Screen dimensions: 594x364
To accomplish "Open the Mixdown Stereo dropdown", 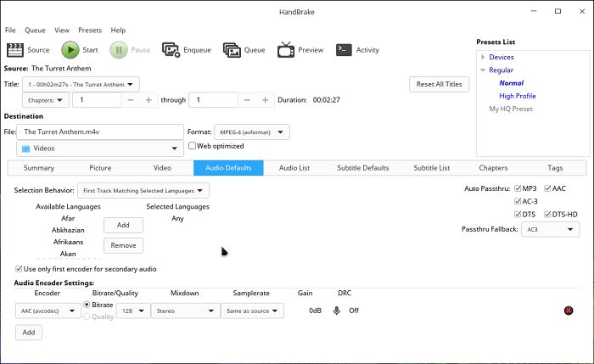I will click(184, 311).
